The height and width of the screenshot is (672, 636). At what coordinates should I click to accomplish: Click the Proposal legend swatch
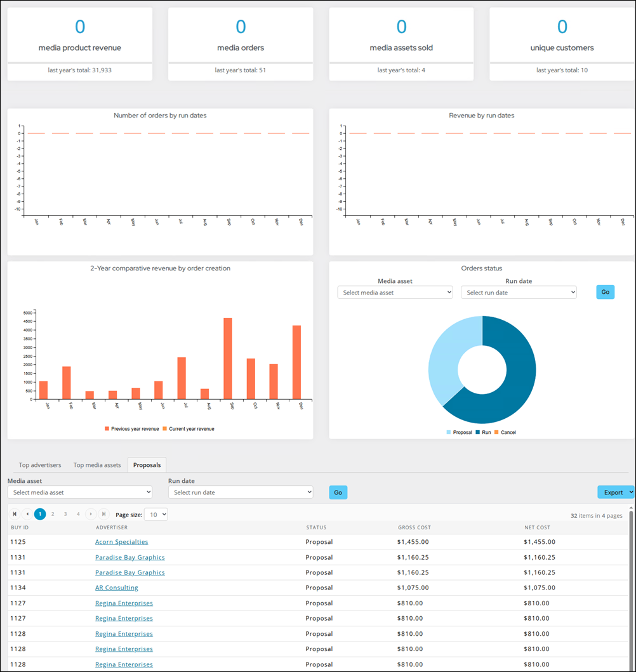click(x=449, y=432)
